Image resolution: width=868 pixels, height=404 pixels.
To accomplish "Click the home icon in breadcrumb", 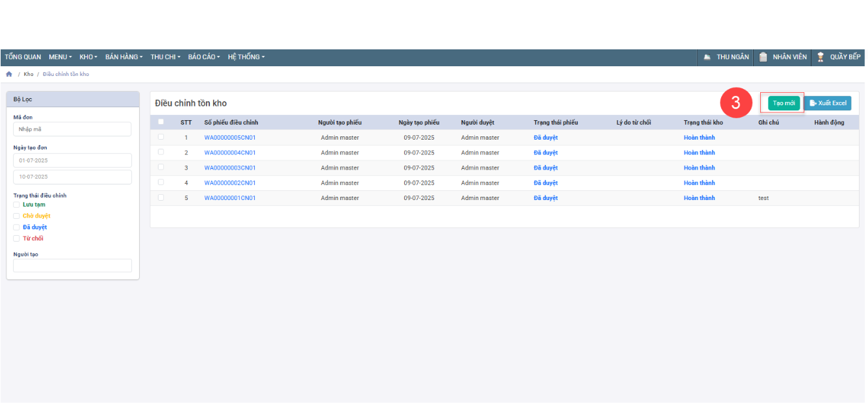I will click(9, 74).
